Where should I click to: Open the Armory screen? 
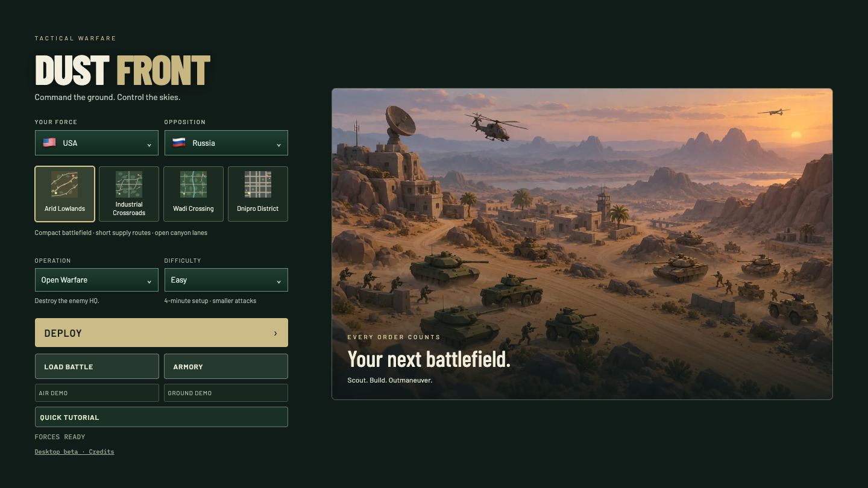[x=226, y=366]
